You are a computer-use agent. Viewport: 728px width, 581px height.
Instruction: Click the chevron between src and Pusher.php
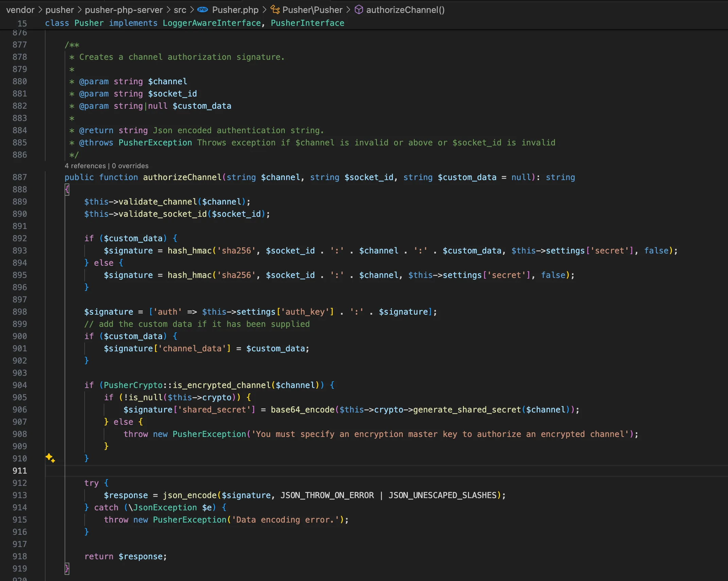point(192,10)
